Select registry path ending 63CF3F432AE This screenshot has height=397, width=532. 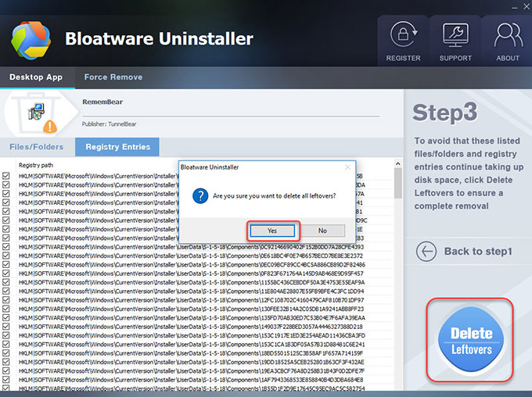192,362
